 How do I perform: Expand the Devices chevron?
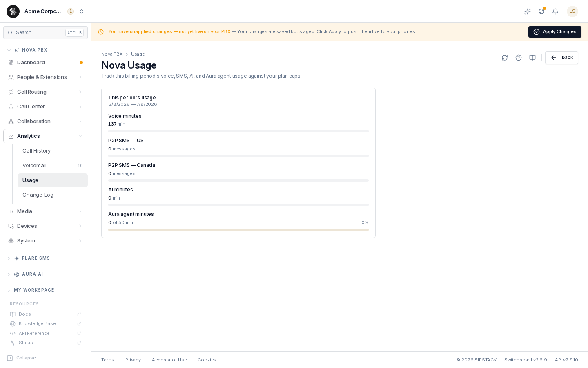80,226
